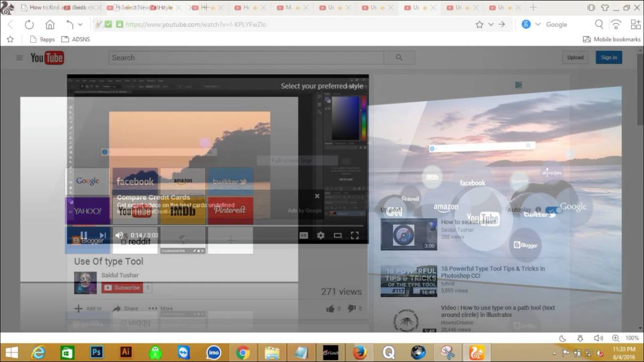644x362 pixels.
Task: Click the 100% zoom level indicator
Action: pyautogui.click(x=632, y=338)
